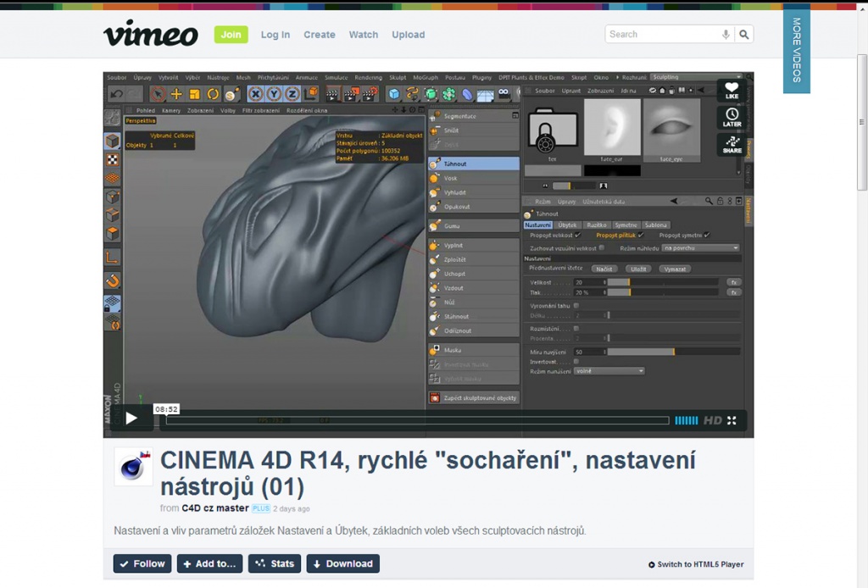Click the microphone voice search icon
Screen dimensions: 868x588
(x=726, y=34)
